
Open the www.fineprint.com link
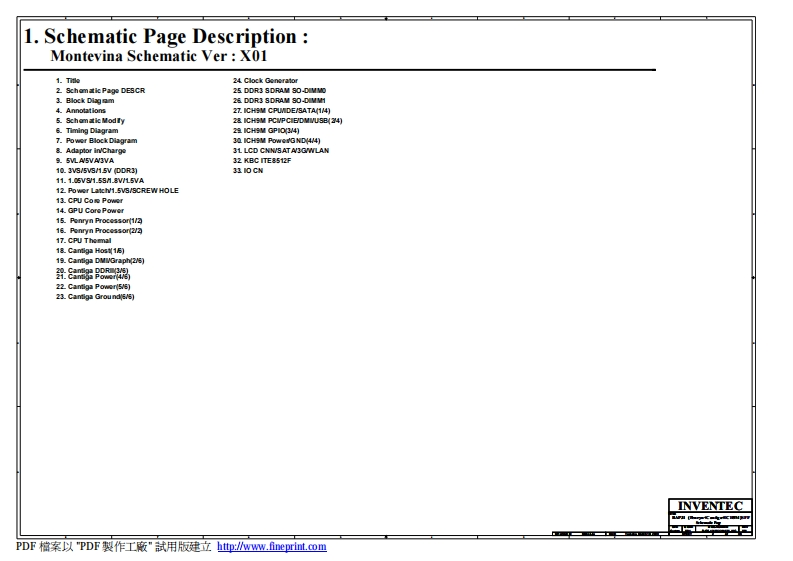[271, 547]
